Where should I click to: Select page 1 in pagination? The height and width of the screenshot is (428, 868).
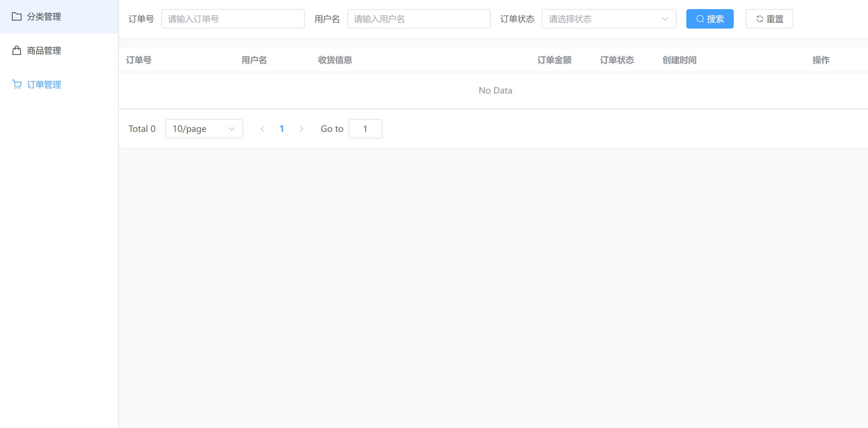coord(281,129)
